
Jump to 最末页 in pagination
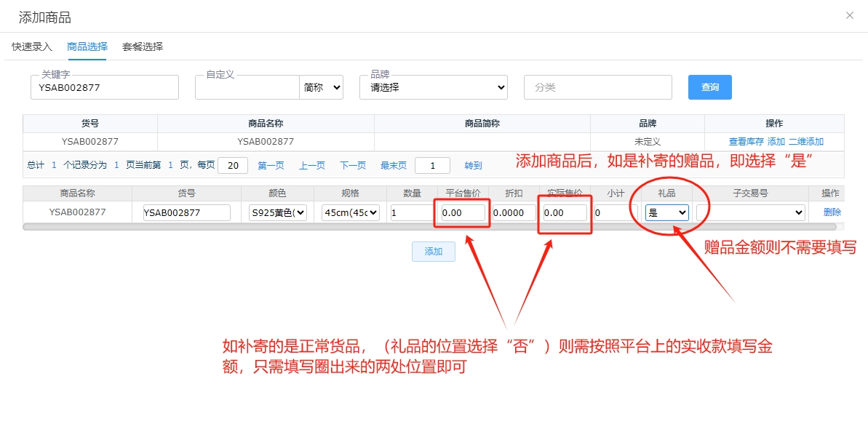tap(394, 166)
